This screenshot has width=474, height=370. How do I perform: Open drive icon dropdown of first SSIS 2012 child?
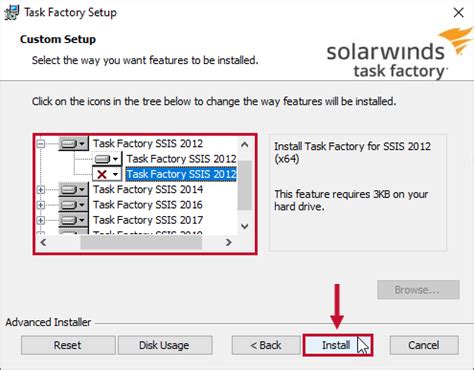107,159
